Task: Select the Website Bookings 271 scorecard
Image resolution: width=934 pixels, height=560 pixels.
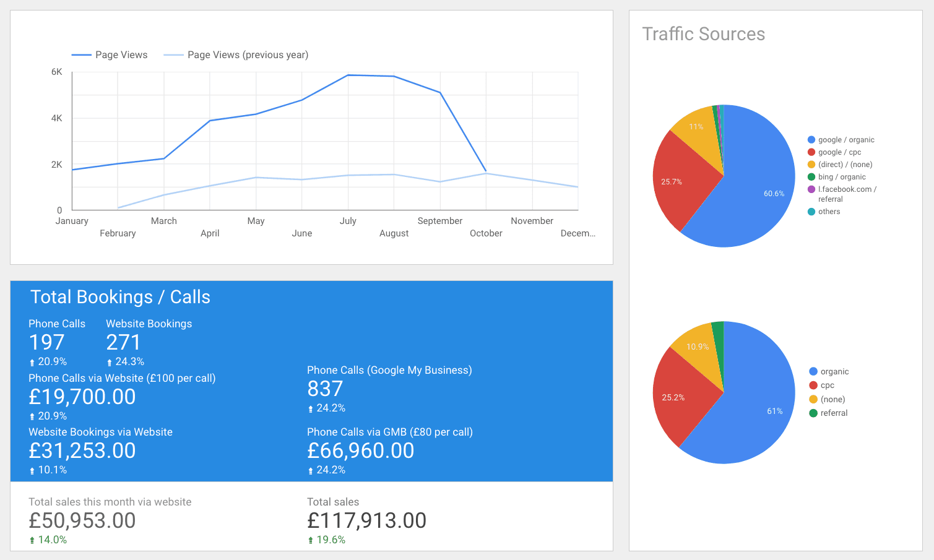Action: point(124,342)
